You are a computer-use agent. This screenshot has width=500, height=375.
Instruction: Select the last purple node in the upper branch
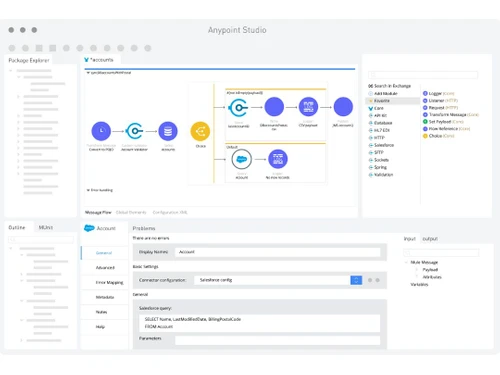click(343, 107)
